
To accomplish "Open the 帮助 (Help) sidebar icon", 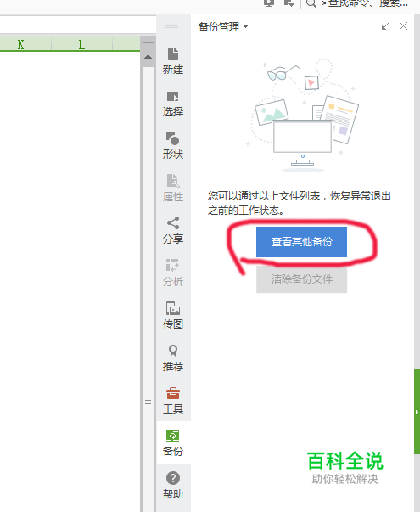I will pos(173,485).
